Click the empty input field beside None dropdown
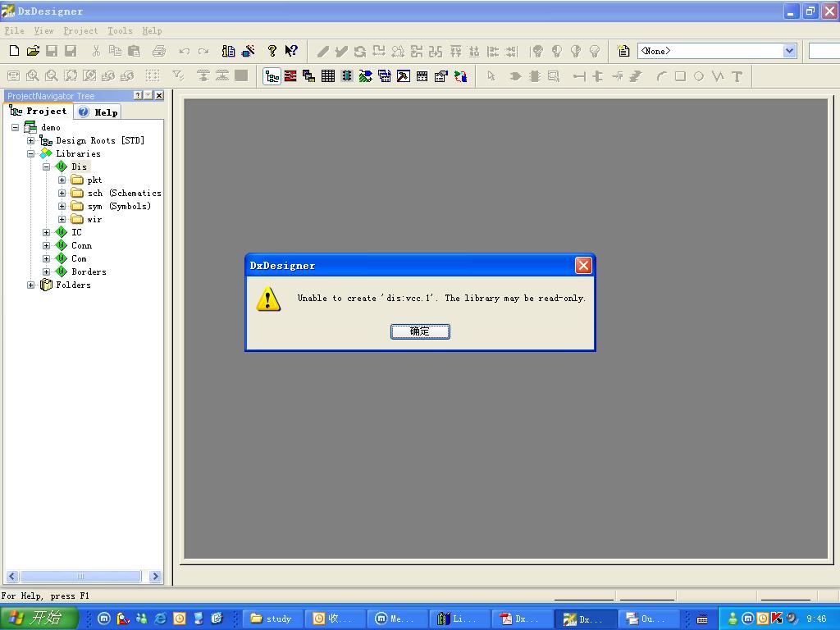Image resolution: width=840 pixels, height=630 pixels. tap(824, 51)
